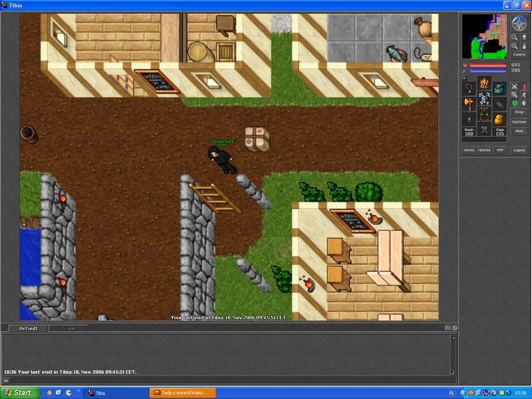Open the Battle list
Viewport: 532px width, 399px height.
[x=485, y=150]
